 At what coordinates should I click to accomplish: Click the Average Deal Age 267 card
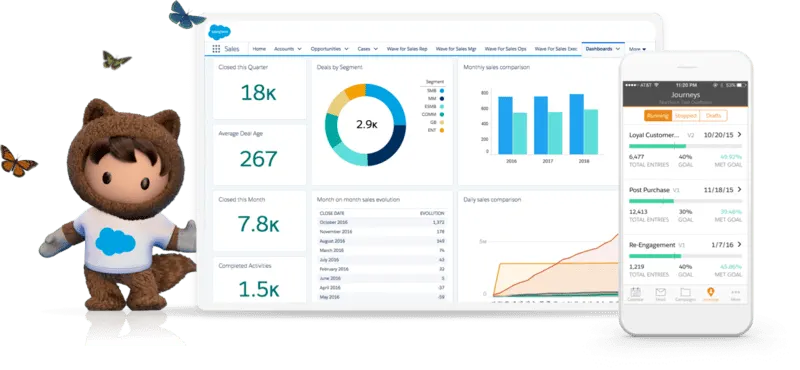click(260, 155)
